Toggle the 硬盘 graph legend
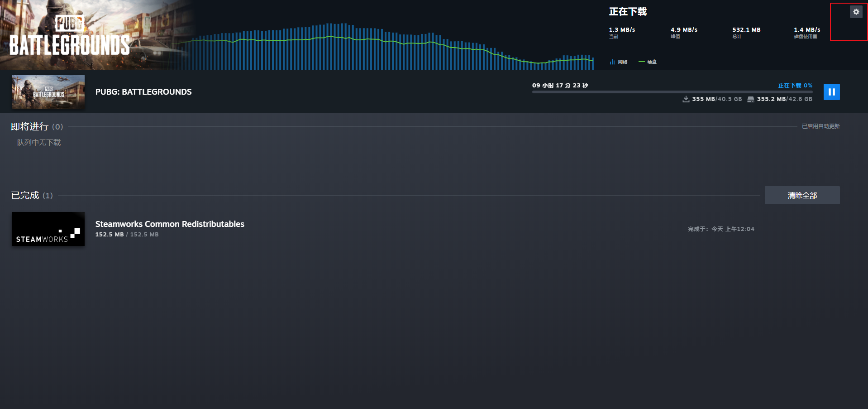 648,62
